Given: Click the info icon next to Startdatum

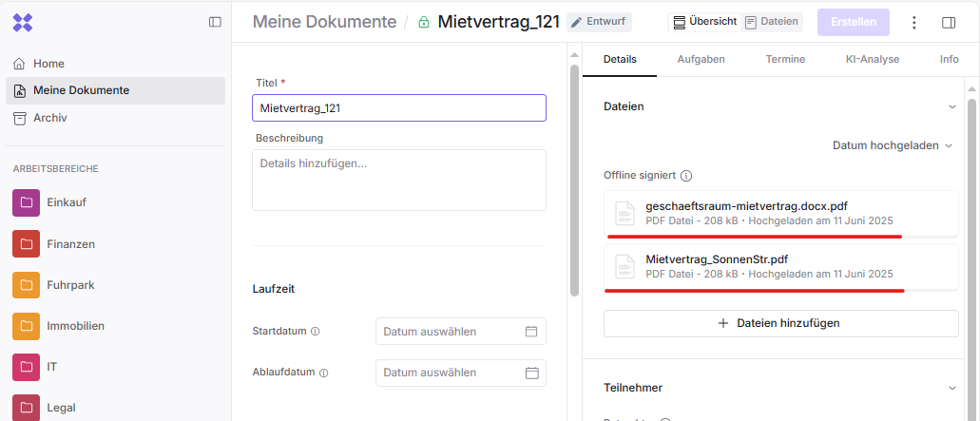Looking at the screenshot, I should pos(316,332).
